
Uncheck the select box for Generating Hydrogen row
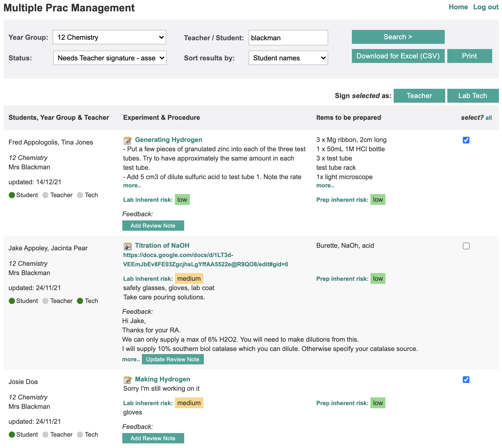pos(466,140)
